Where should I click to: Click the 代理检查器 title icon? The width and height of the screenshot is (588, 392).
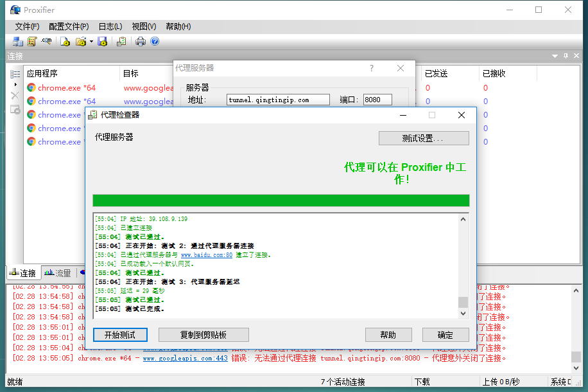click(92, 115)
